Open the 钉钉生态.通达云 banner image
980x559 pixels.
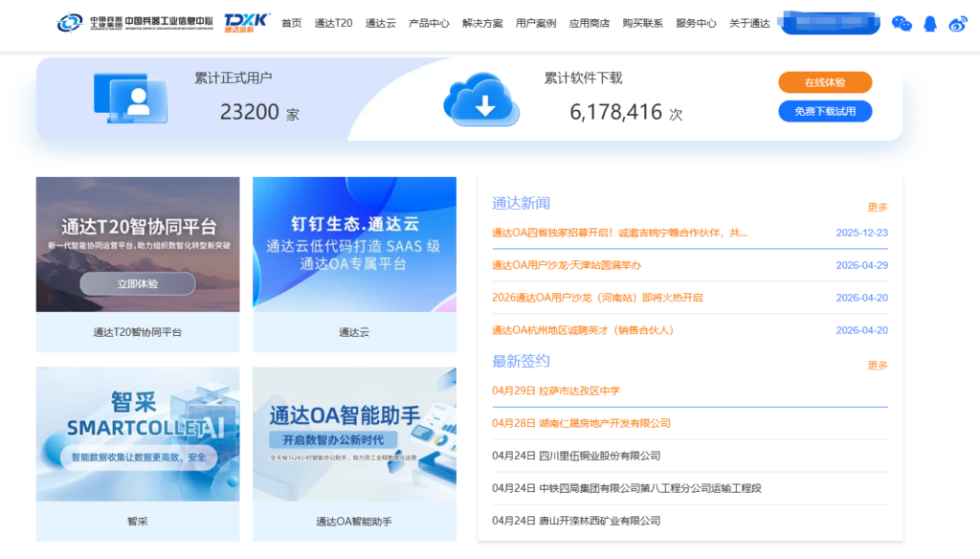[354, 244]
